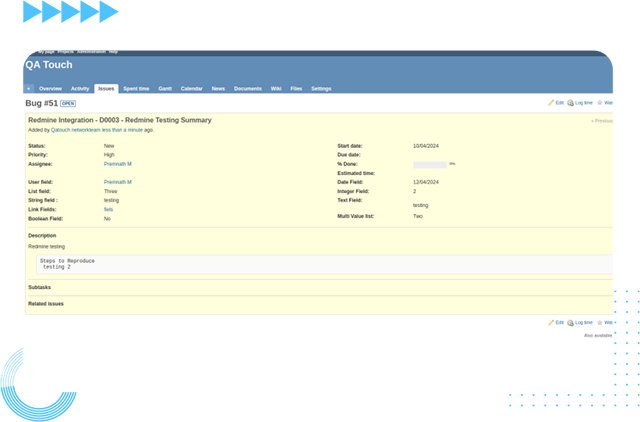Click the Boolean Field value 'No'
640x422 pixels.
(107, 219)
